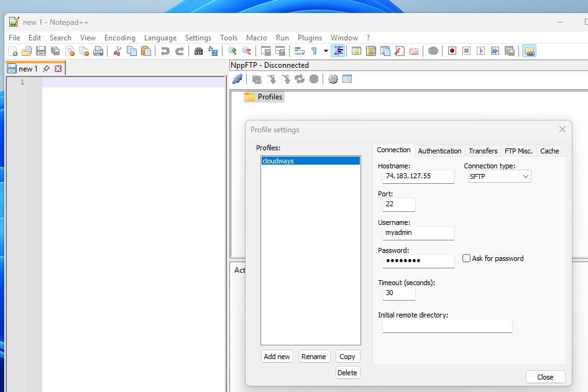Toggle the NppFTP window toolbar icon
This screenshot has height=392, width=588.
(x=530, y=51)
